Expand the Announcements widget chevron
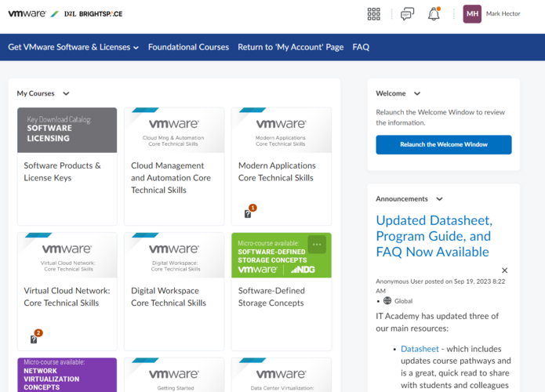Viewport: 545px width, 392px height. pyautogui.click(x=439, y=199)
